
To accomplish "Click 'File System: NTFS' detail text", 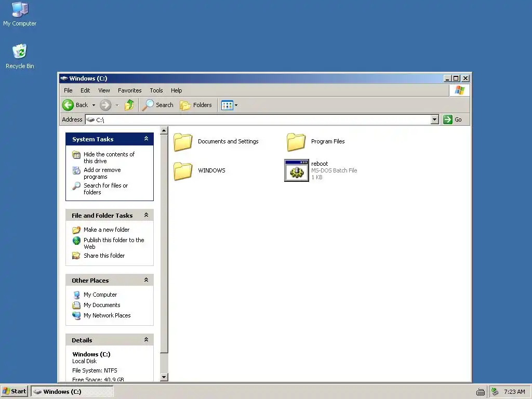I will (x=95, y=370).
